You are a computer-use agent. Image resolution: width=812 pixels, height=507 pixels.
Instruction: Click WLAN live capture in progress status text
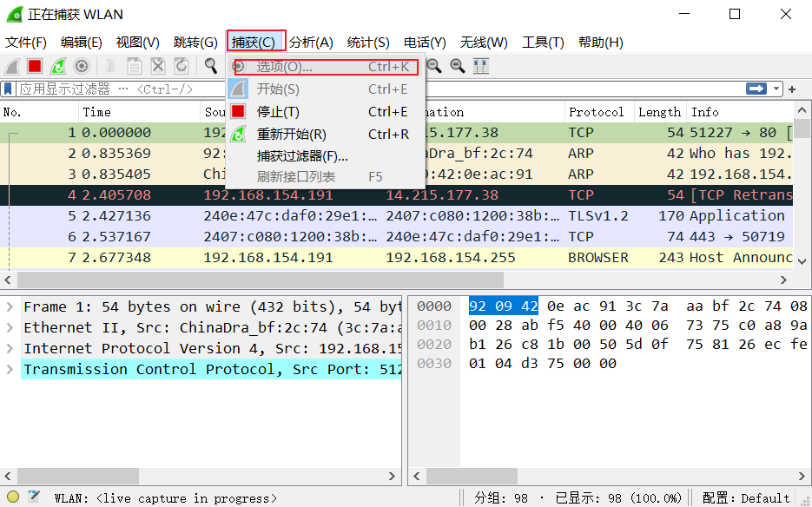[x=166, y=498]
